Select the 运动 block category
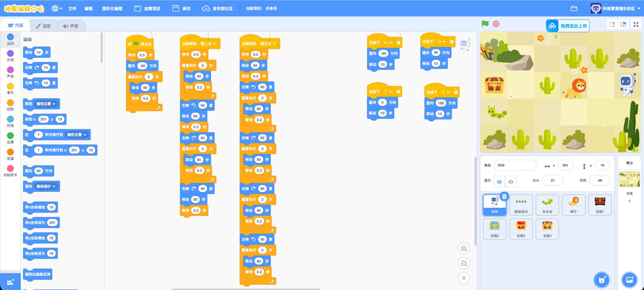Image resolution: width=644 pixels, height=290 pixels. tap(10, 39)
